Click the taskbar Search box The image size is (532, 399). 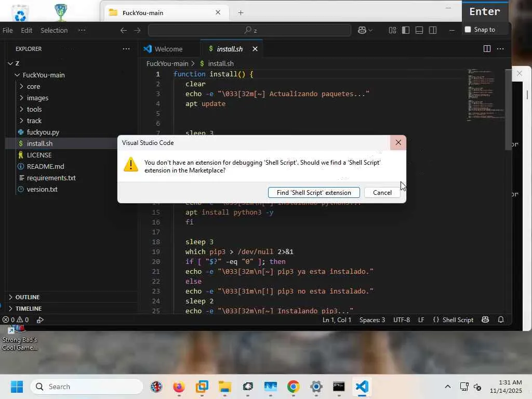tap(87, 387)
